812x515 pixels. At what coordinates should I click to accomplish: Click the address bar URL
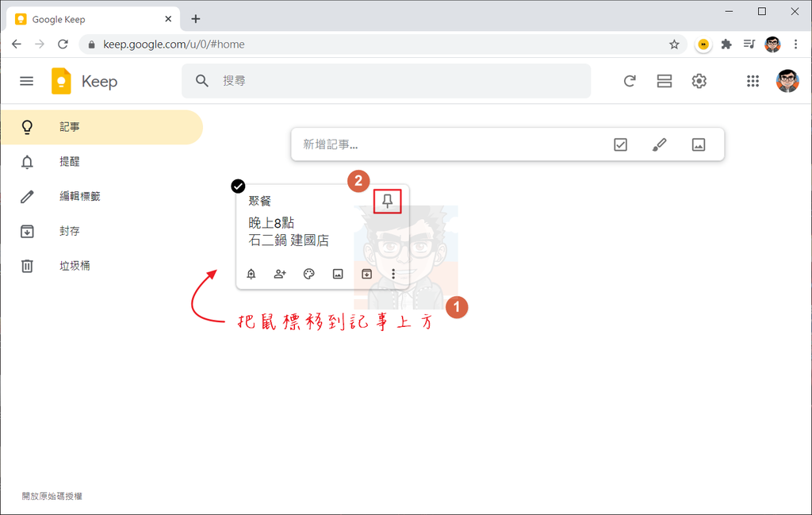pos(174,44)
